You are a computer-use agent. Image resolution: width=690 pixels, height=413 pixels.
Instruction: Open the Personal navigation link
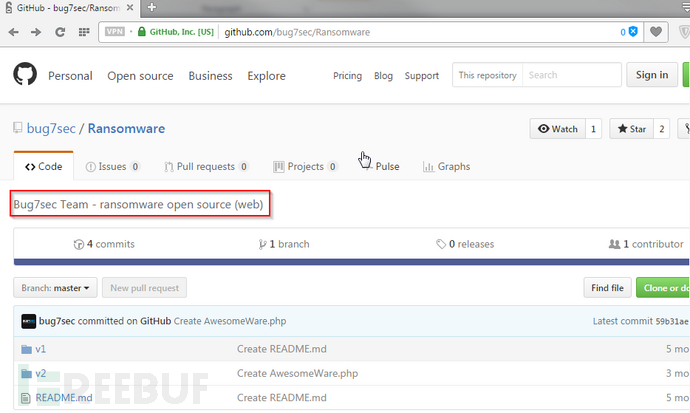coord(70,76)
